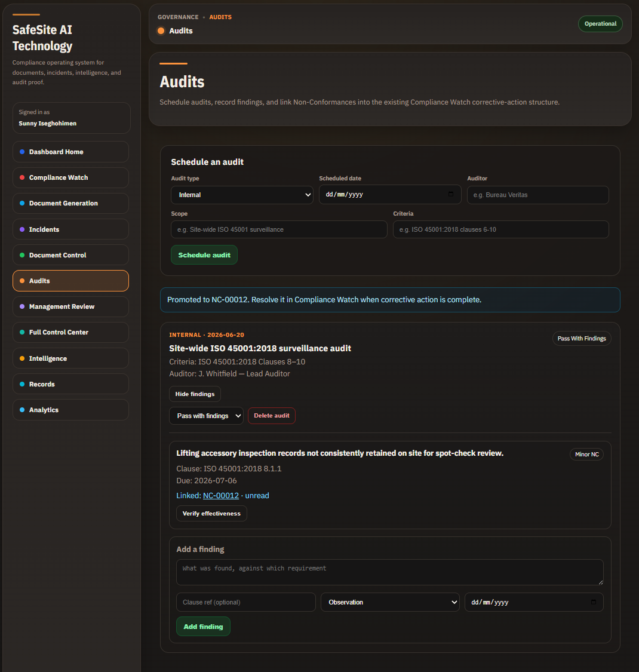Open the Scheduled date calendar picker icon
The image size is (639, 672).
click(450, 194)
